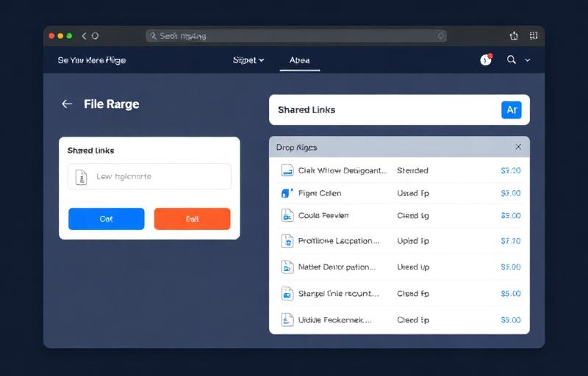
Task: Click the $5.00 price link
Action: click(x=511, y=293)
